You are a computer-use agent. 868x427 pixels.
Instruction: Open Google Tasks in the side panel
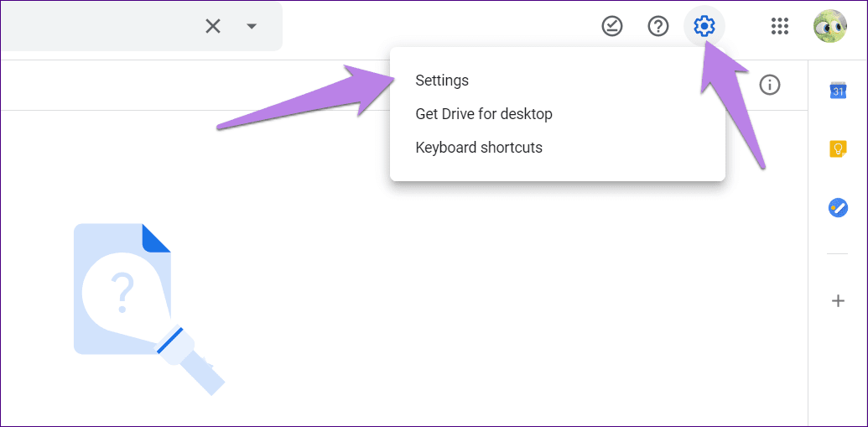838,208
